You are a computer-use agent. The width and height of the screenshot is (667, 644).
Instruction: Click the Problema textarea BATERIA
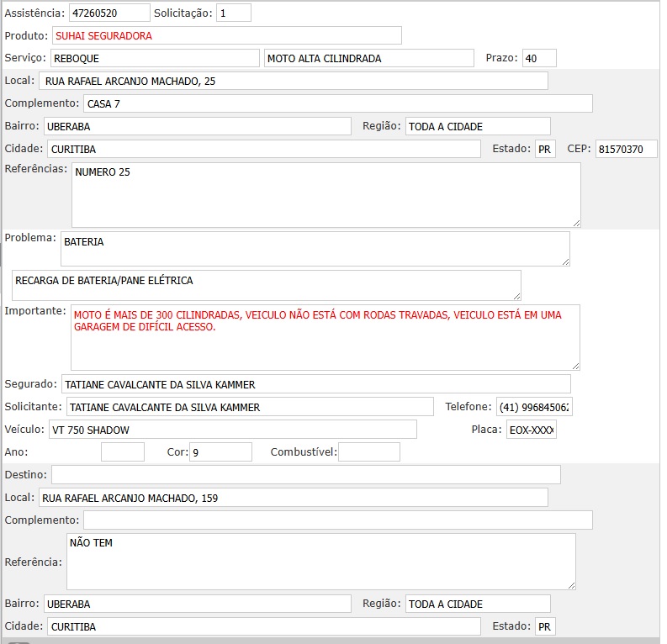pos(315,249)
